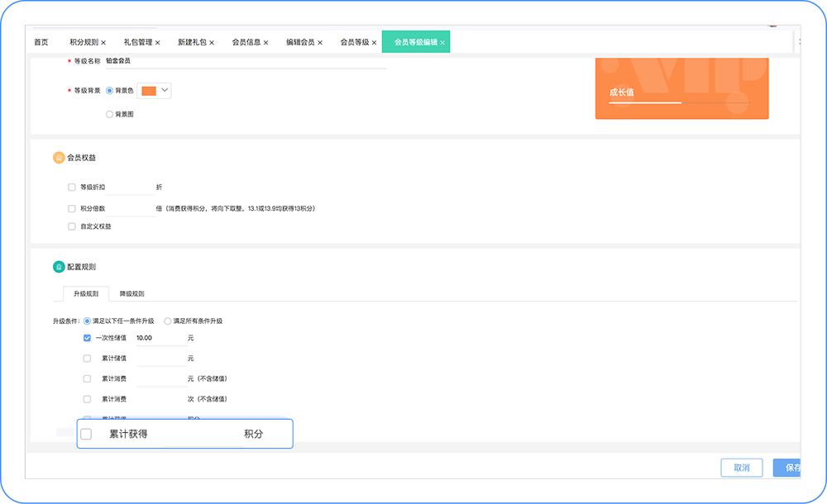Image resolution: width=827 pixels, height=504 pixels.
Task: Click the green 配置规则 section badge icon
Action: [x=58, y=266]
